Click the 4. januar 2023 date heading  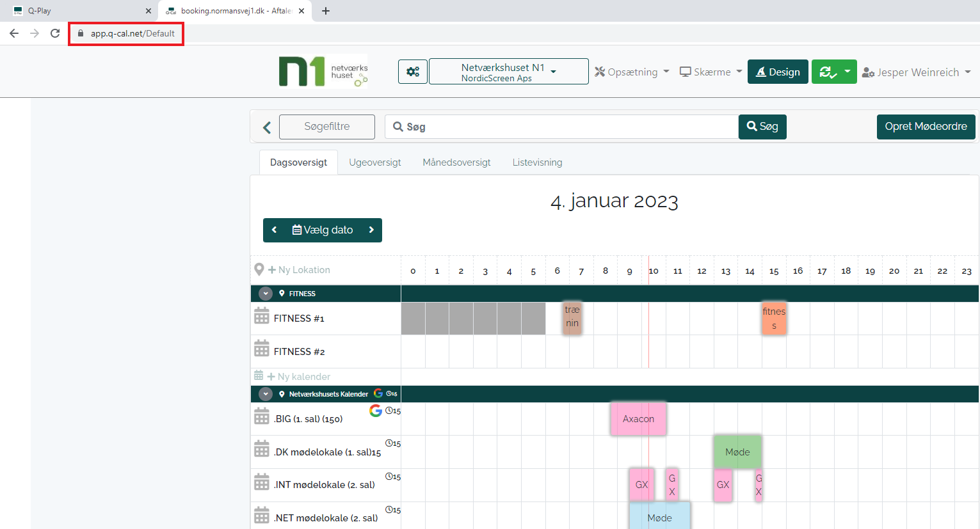point(615,201)
